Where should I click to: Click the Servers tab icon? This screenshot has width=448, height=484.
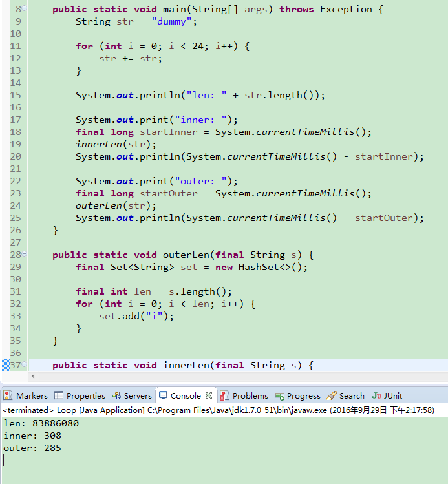tap(116, 395)
